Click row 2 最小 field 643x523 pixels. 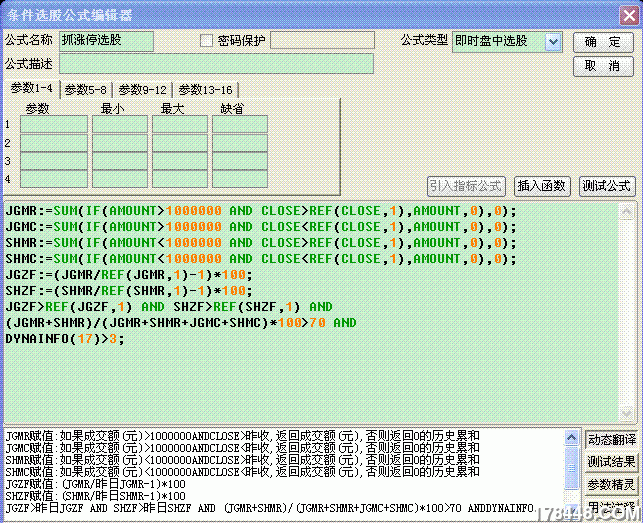coord(120,143)
